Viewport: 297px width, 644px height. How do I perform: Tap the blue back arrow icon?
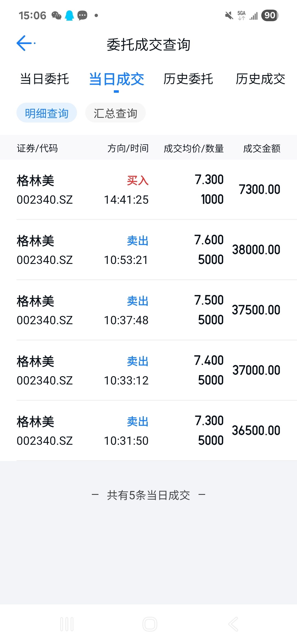(x=25, y=43)
